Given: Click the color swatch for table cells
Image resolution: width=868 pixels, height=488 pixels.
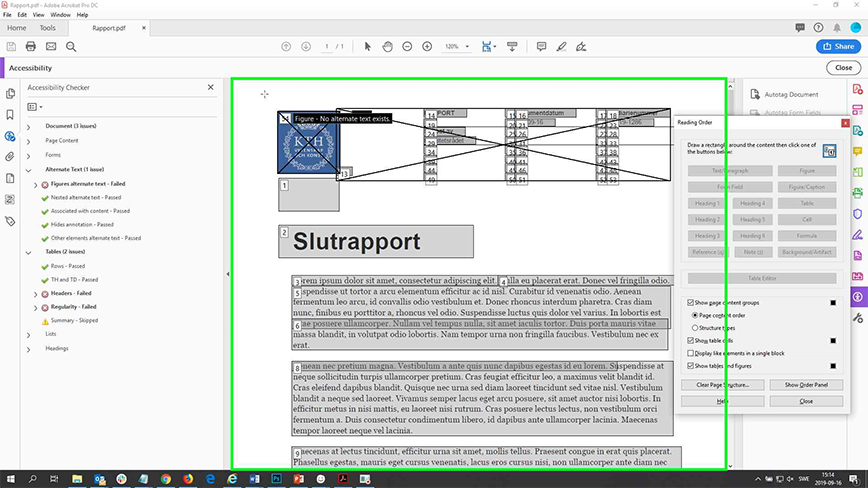Looking at the screenshot, I should pos(832,340).
